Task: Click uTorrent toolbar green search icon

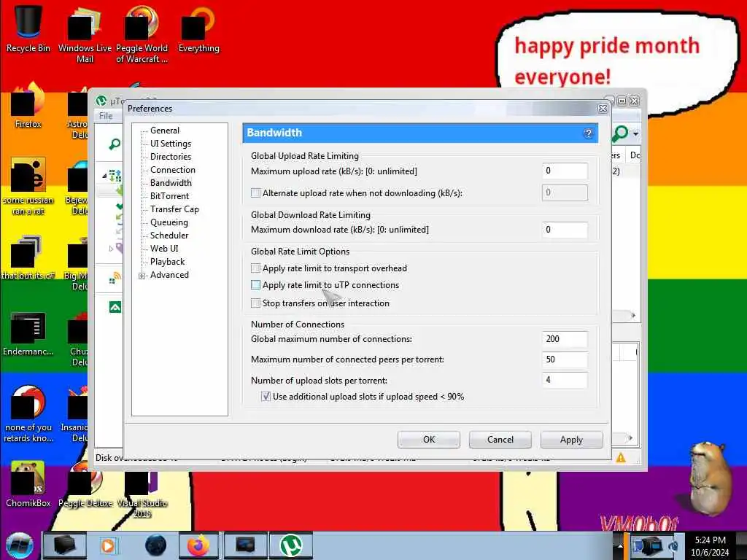Action: point(620,134)
